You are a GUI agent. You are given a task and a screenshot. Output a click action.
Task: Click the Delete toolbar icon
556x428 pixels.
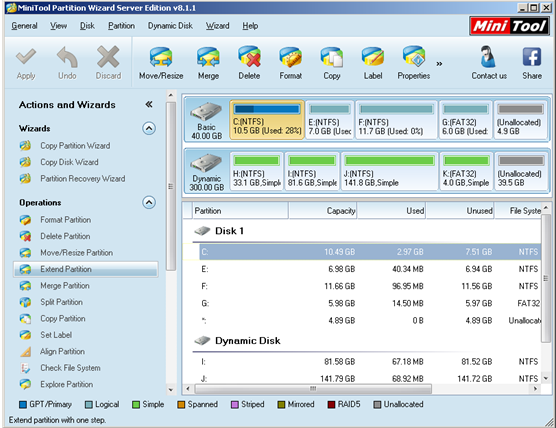click(x=249, y=56)
